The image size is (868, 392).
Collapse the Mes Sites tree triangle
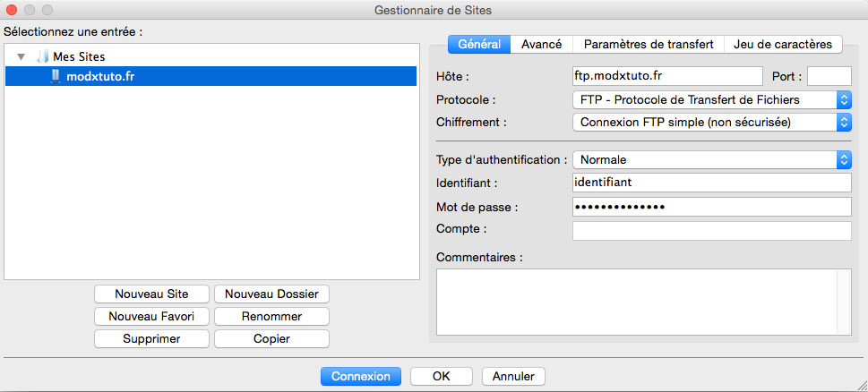[21, 56]
